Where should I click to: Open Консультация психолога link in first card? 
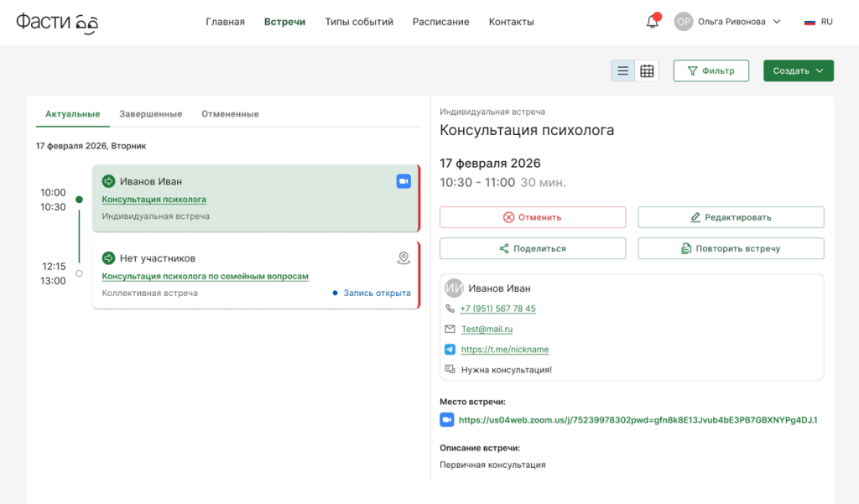pos(154,200)
